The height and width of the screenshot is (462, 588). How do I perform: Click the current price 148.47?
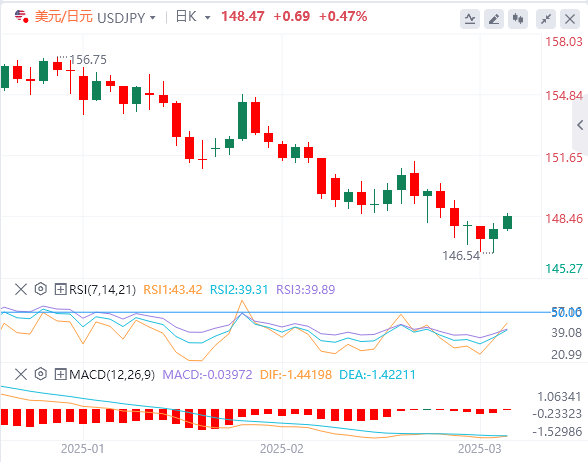tap(243, 16)
